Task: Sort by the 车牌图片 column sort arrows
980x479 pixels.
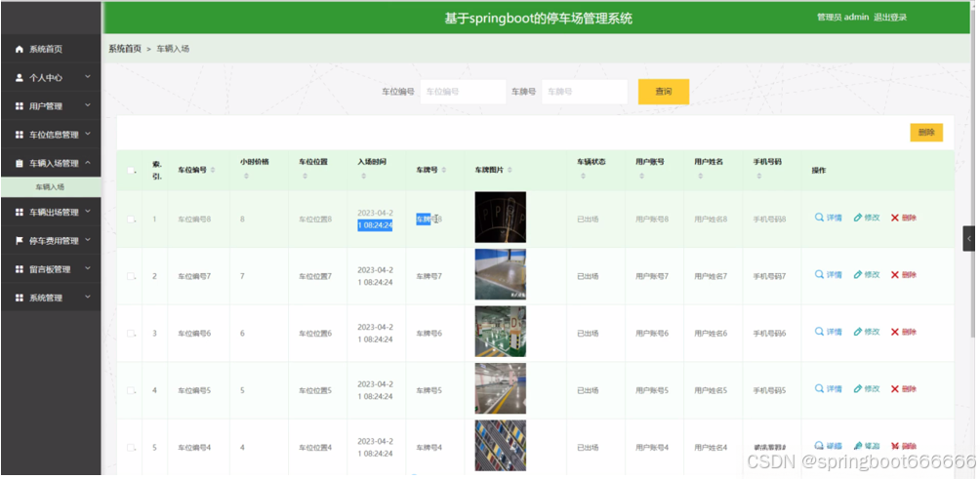Action: 510,170
